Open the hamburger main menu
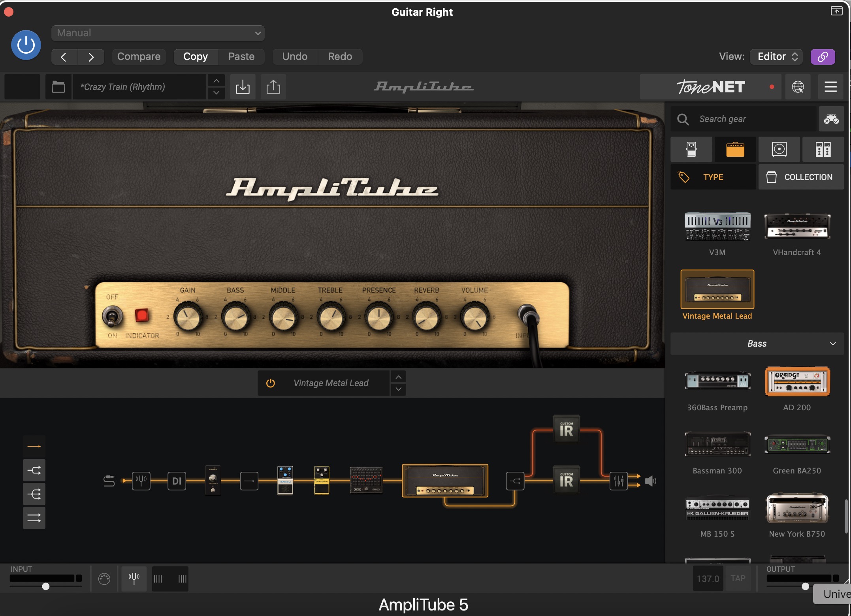Image resolution: width=851 pixels, height=616 pixels. tap(830, 87)
